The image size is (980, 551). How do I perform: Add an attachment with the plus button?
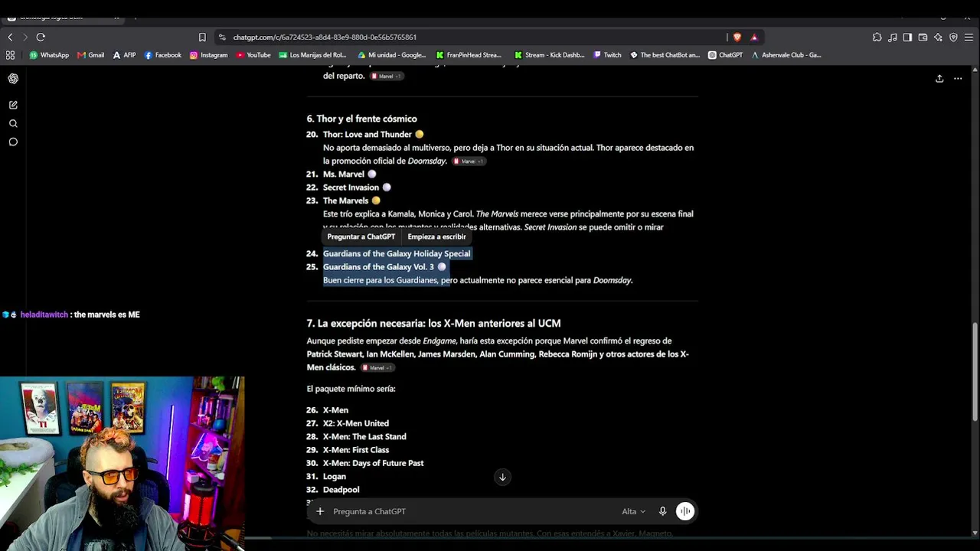coord(320,511)
